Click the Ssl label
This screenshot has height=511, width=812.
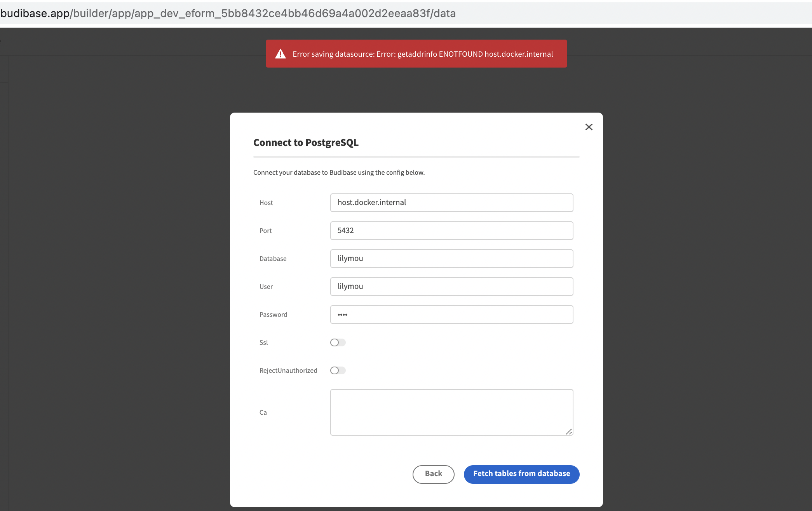(263, 342)
